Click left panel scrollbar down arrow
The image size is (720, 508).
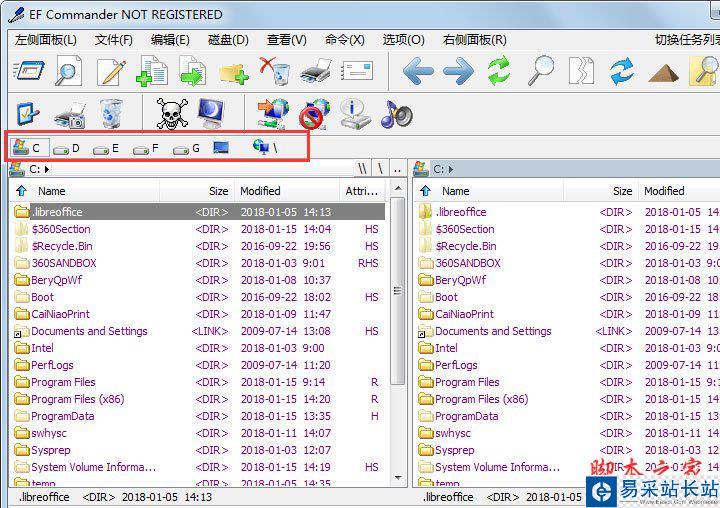pyautogui.click(x=398, y=478)
